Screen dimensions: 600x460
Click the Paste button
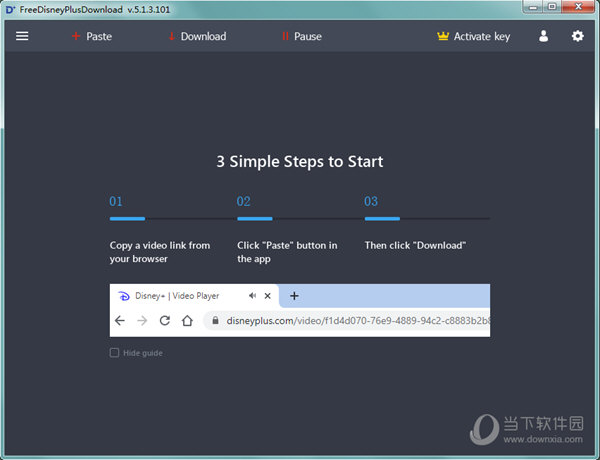point(92,36)
